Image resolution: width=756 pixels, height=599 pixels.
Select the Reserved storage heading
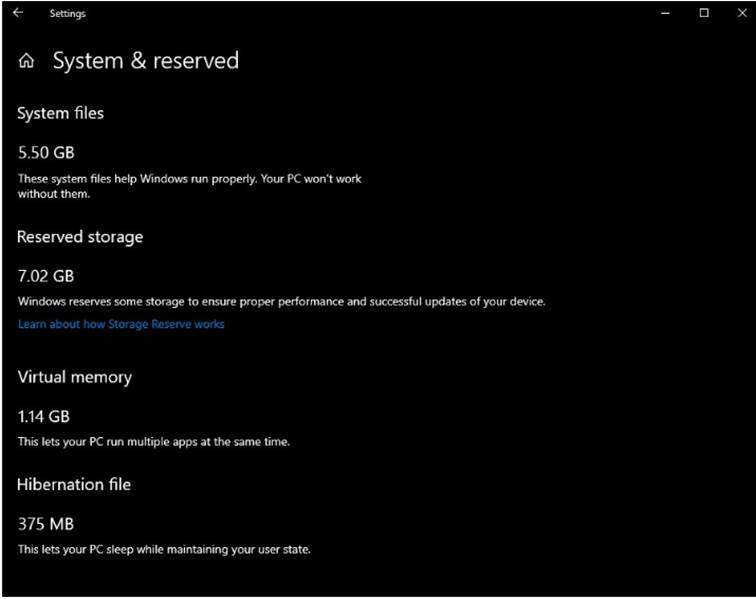coord(80,237)
